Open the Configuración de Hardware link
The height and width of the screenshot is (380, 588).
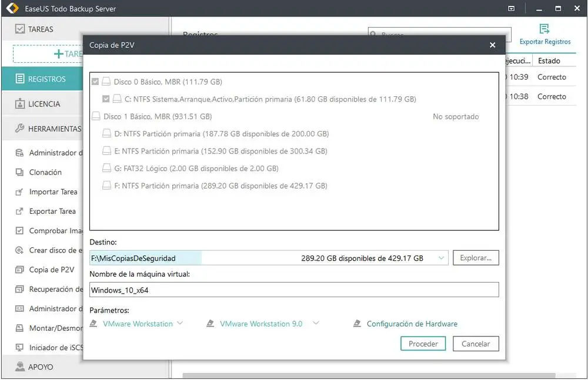pos(412,324)
